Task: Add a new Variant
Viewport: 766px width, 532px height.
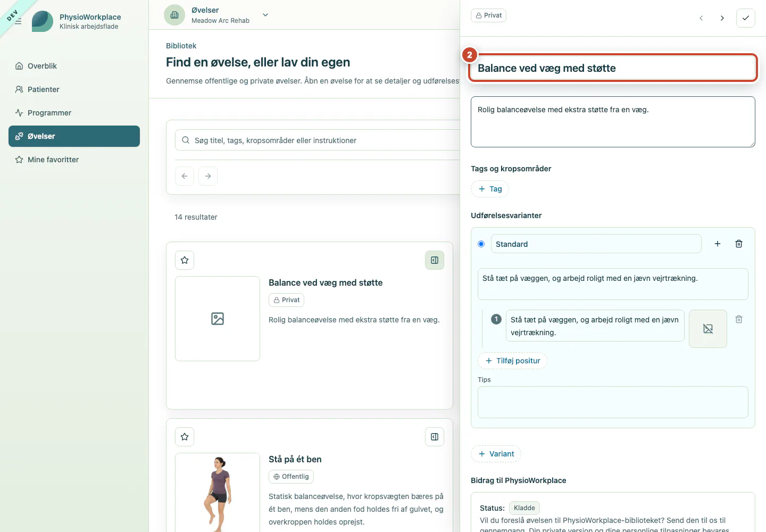Action: (496, 454)
